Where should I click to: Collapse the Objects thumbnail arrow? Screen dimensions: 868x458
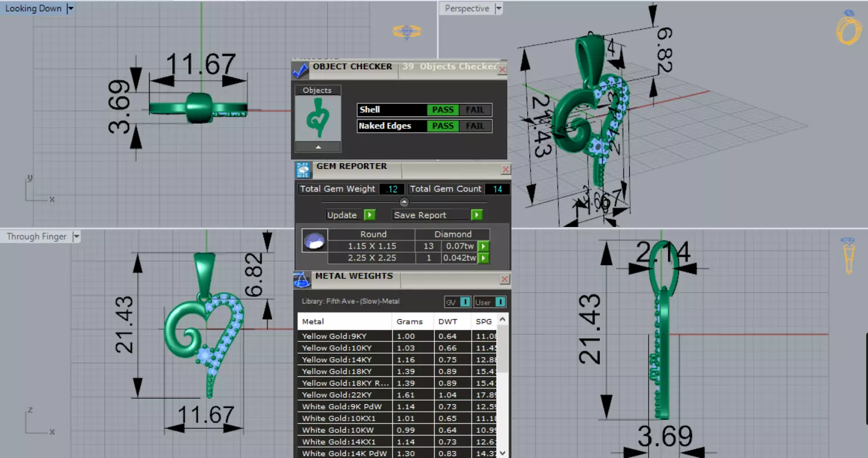point(317,147)
